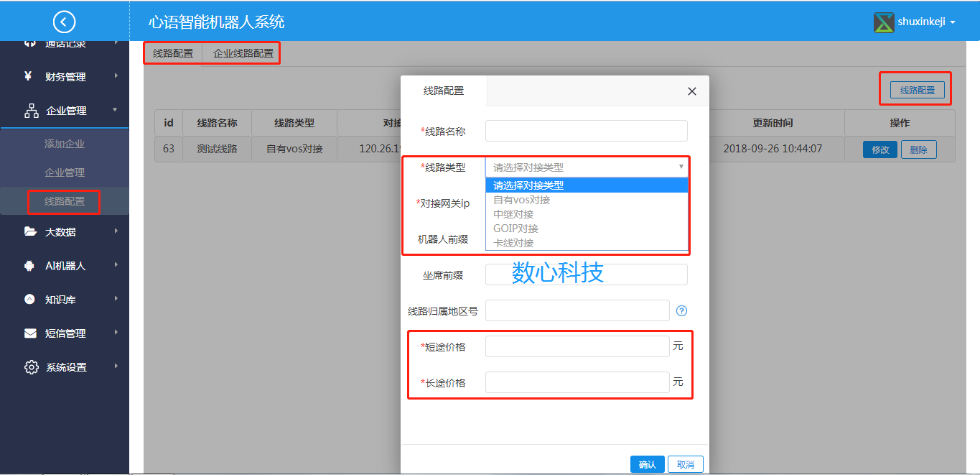Click the circular back arrow button

pyautogui.click(x=64, y=22)
